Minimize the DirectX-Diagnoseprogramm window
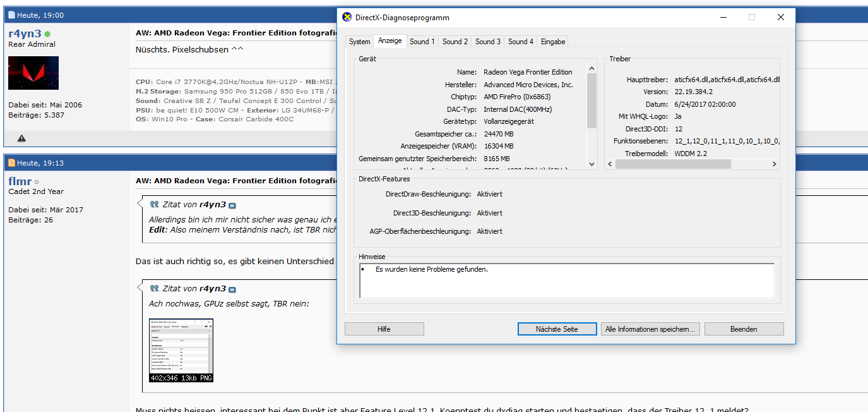Screen dimensions: 868x412 [723, 17]
